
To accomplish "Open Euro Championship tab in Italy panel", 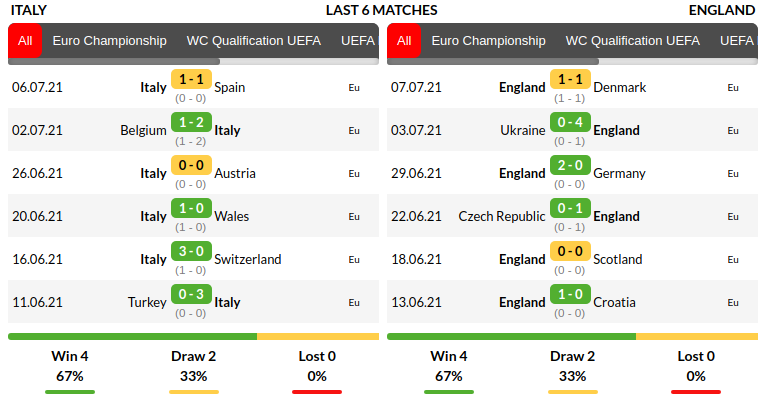I will point(109,41).
